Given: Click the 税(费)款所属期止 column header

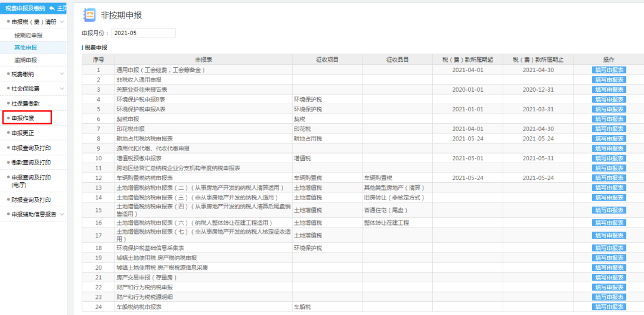Looking at the screenshot, I should [538, 60].
